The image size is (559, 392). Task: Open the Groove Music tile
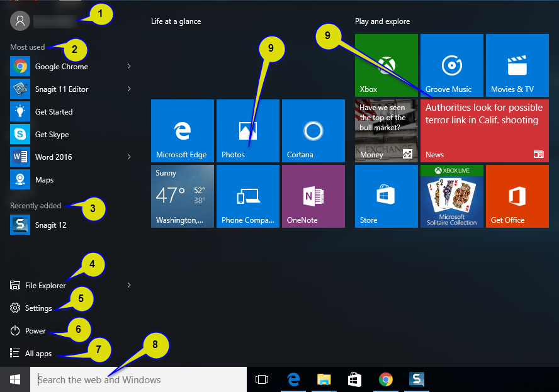point(451,65)
